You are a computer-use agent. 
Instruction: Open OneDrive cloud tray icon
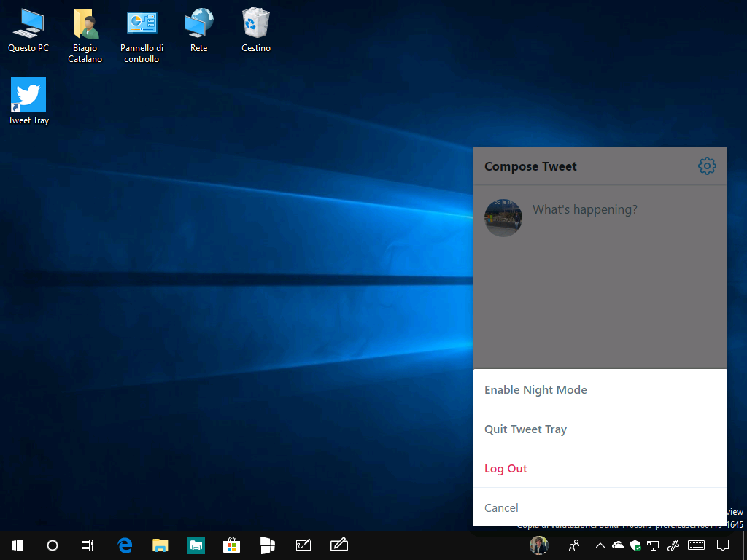pyautogui.click(x=618, y=545)
